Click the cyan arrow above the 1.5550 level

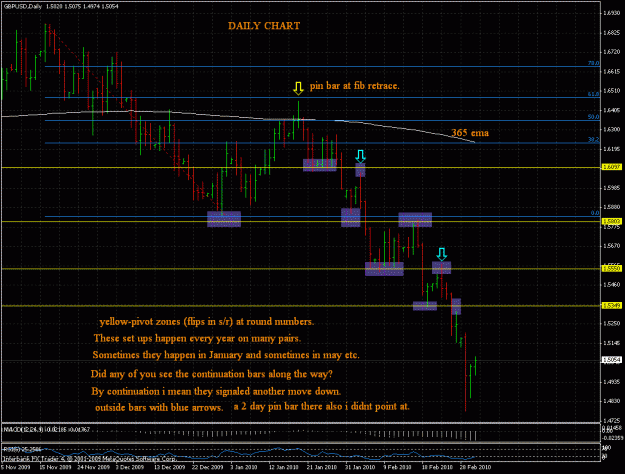click(441, 254)
